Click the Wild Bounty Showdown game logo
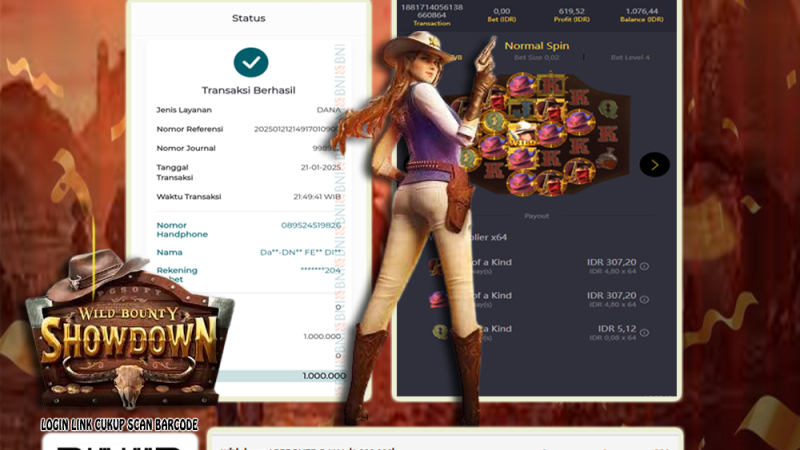This screenshot has height=450, width=800. (x=128, y=332)
